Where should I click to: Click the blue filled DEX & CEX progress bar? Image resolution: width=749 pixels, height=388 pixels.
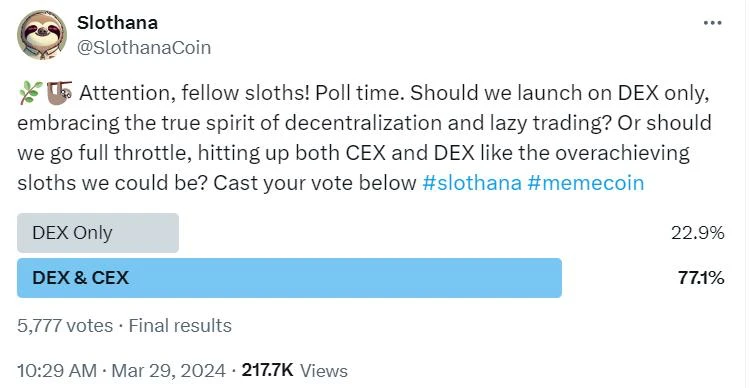coord(289,278)
